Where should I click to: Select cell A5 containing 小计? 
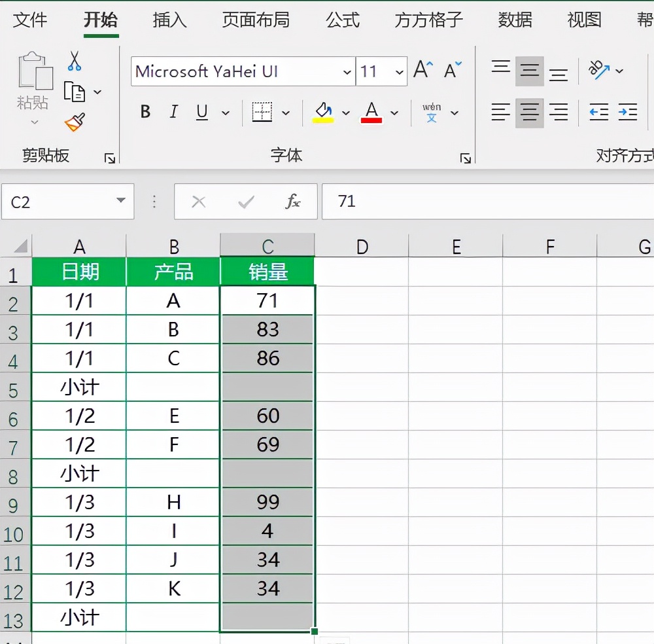(79, 387)
